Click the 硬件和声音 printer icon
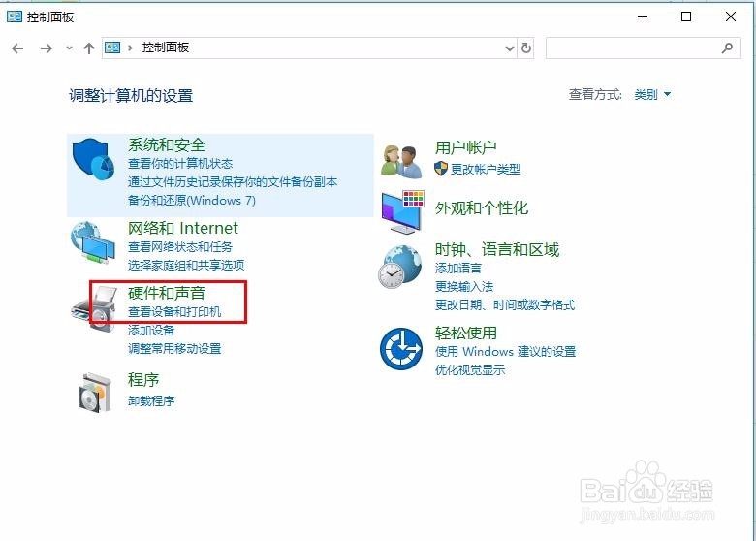Screen dimensions: 756x541 (x=95, y=308)
